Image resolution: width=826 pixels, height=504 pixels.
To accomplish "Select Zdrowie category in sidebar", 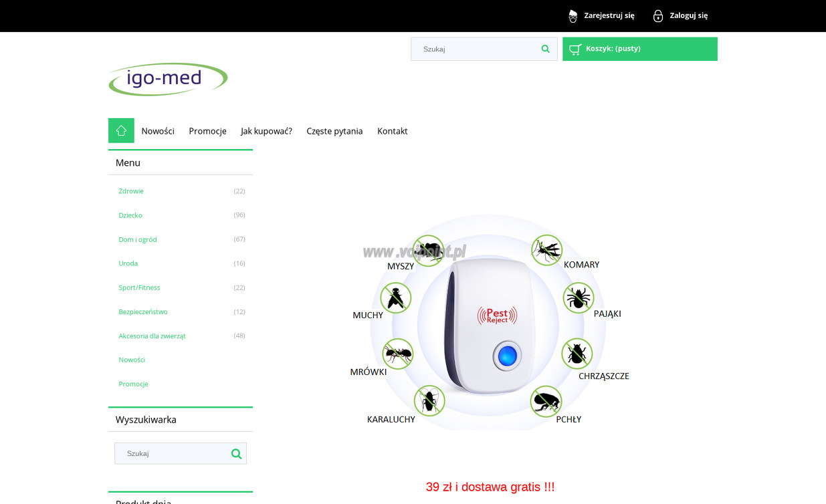I will [131, 191].
